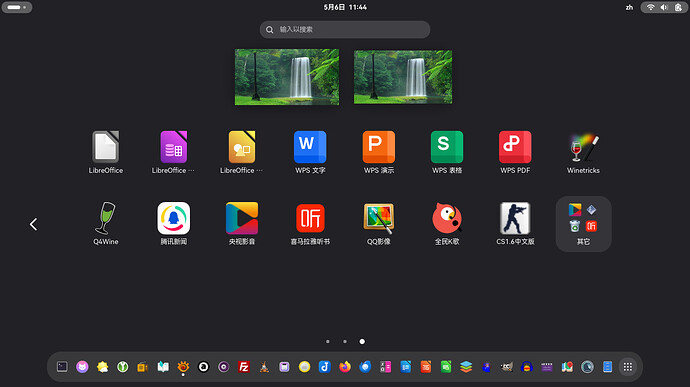The height and width of the screenshot is (387, 690).
Task: Open the date and time 11:44 menu
Action: (345, 7)
